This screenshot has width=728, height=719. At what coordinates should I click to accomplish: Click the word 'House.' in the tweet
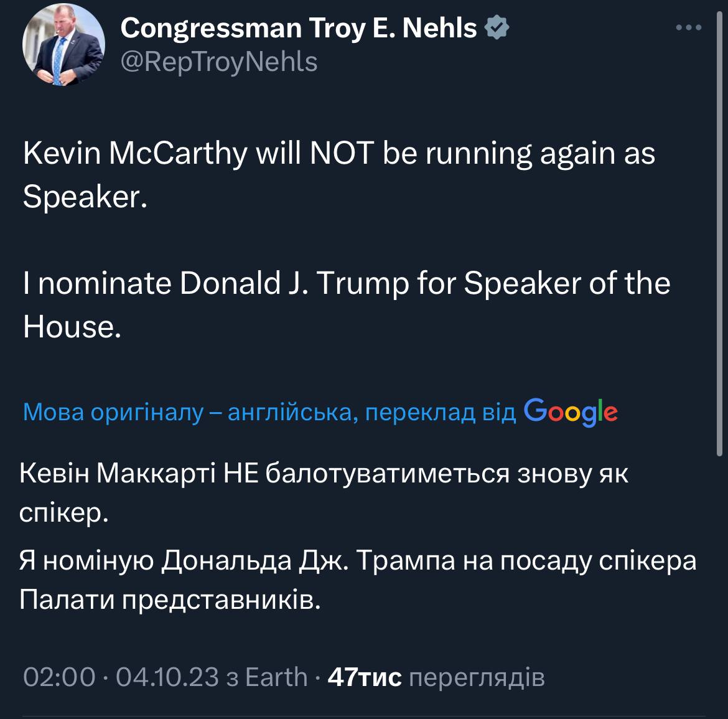pos(72,327)
